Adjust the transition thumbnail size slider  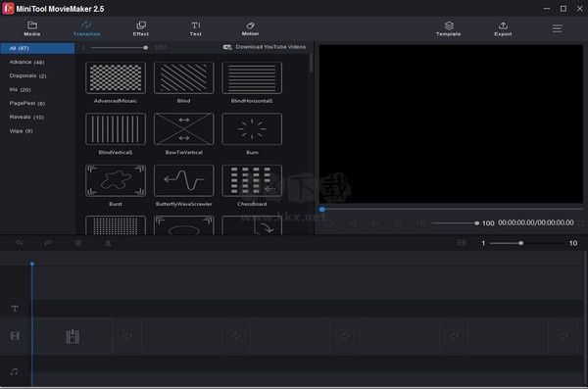119,48
